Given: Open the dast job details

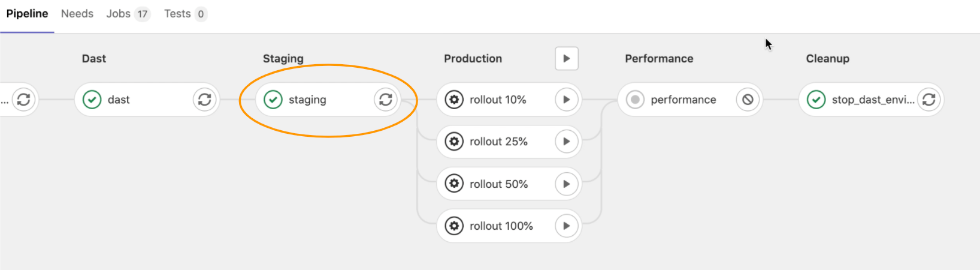Looking at the screenshot, I should click(x=119, y=100).
